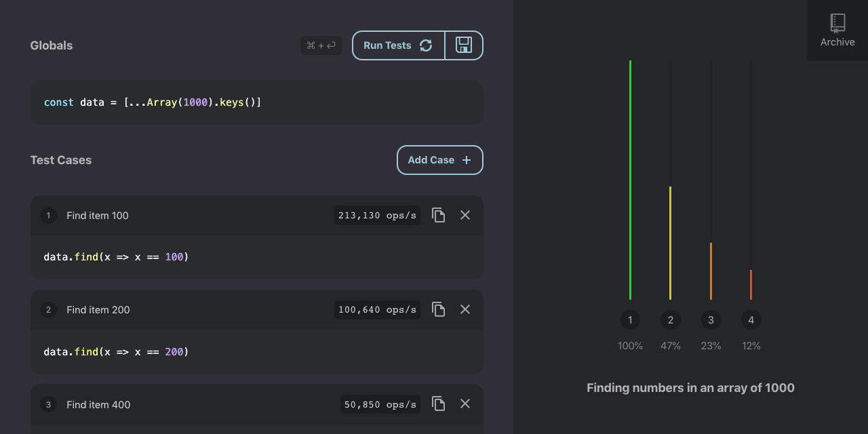Viewport: 868px width, 434px height.
Task: Click the 100,640 ops/s result badge
Action: [x=377, y=309]
